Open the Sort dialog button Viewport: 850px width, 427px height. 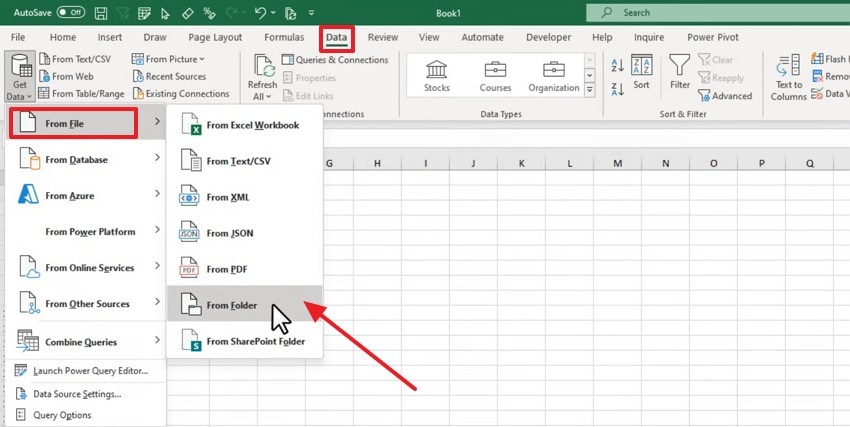click(641, 72)
